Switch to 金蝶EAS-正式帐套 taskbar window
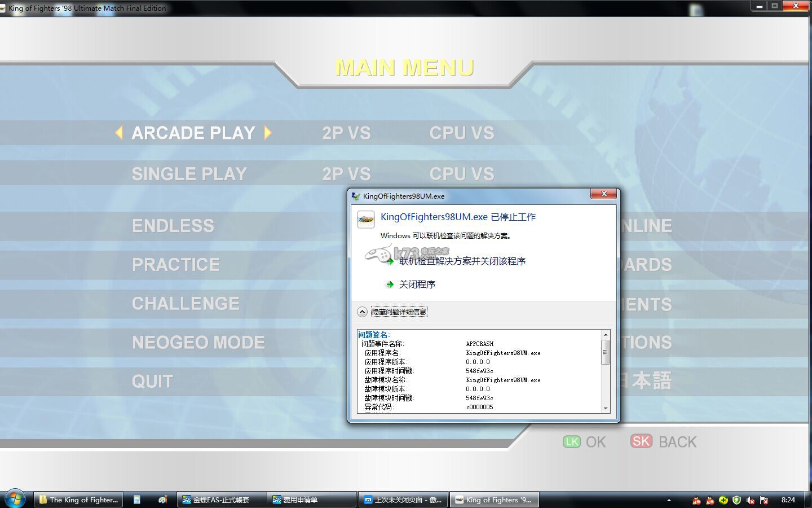Image resolution: width=812 pixels, height=508 pixels. click(x=221, y=500)
